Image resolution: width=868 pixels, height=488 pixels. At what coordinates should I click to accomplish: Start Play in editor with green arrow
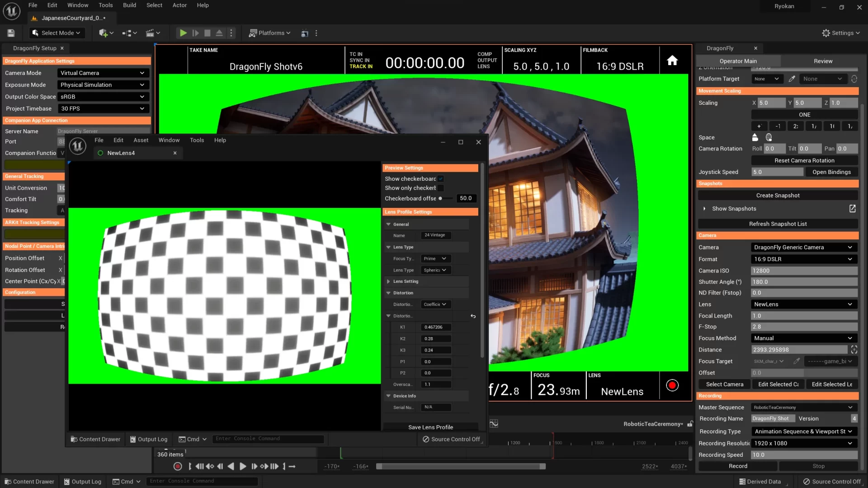click(183, 33)
